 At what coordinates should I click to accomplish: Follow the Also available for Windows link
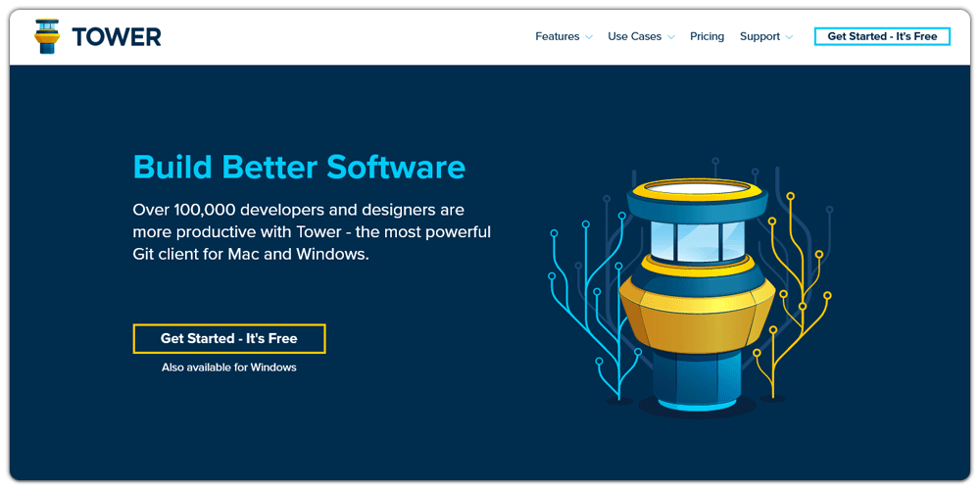click(x=228, y=367)
